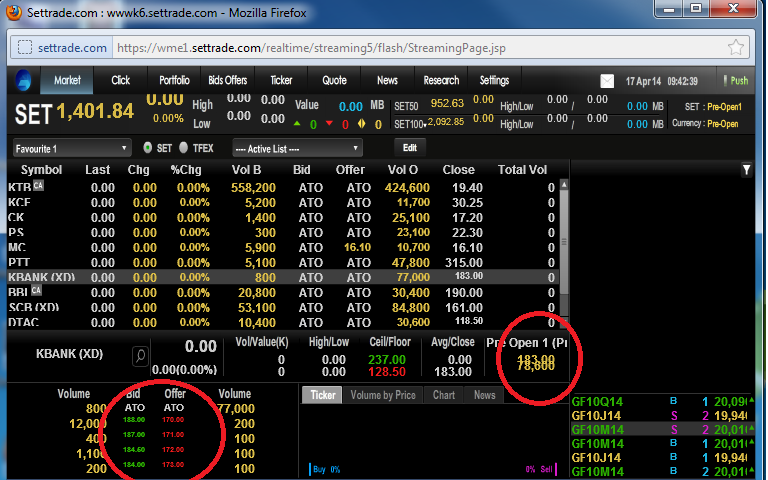Screen dimensions: 768x480
Task: Select the SET radio button
Action: pyautogui.click(x=147, y=147)
